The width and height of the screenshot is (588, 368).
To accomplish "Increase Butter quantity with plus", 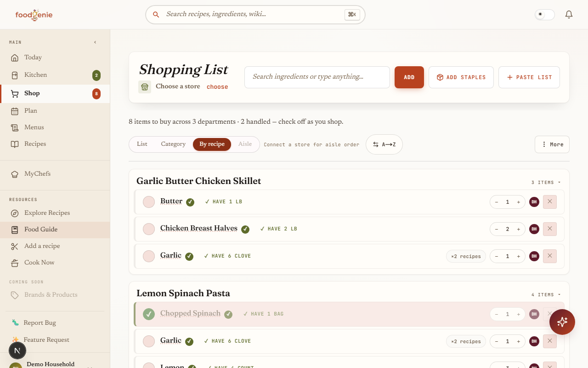I will [x=519, y=202].
